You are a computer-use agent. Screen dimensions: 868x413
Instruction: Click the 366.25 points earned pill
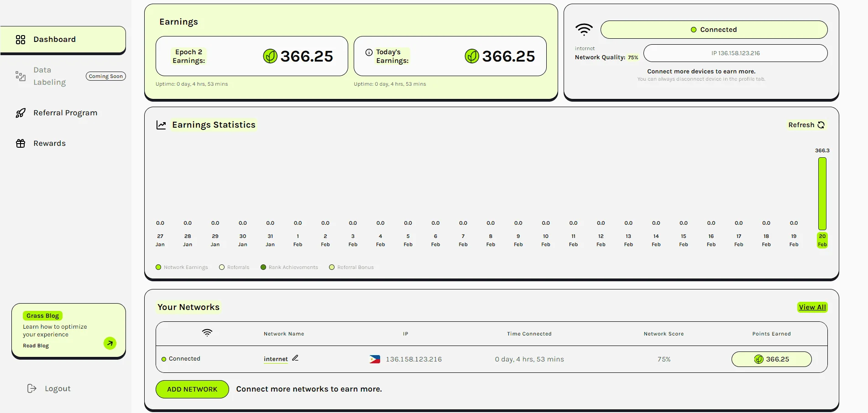[772, 359]
